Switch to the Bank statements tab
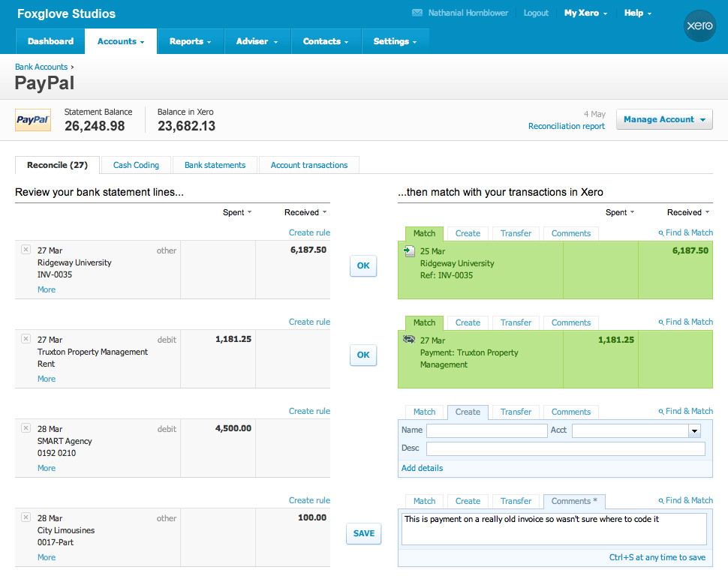Viewport: 728px width, 579px height. point(215,165)
